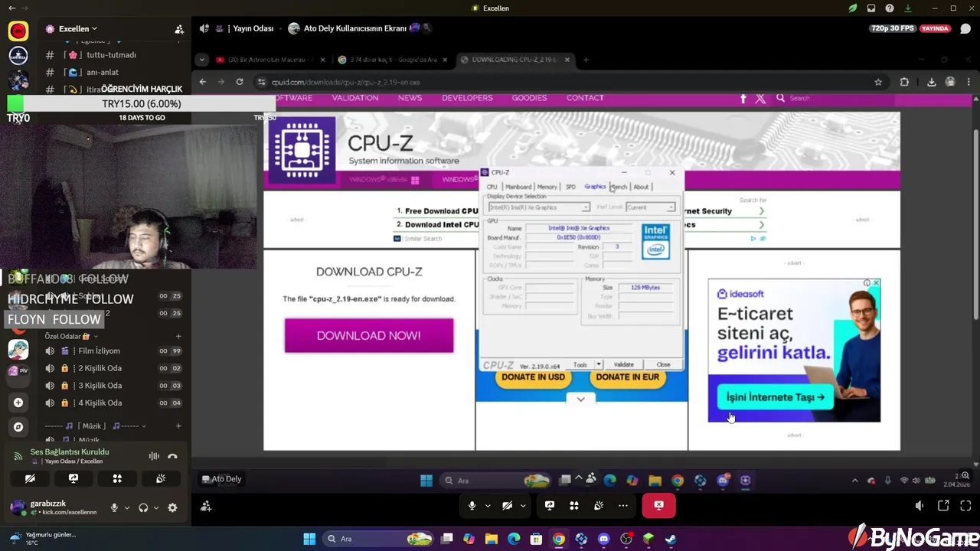Open input device options beside user-panel mic
Screen dimensions: 980x551
127,507
